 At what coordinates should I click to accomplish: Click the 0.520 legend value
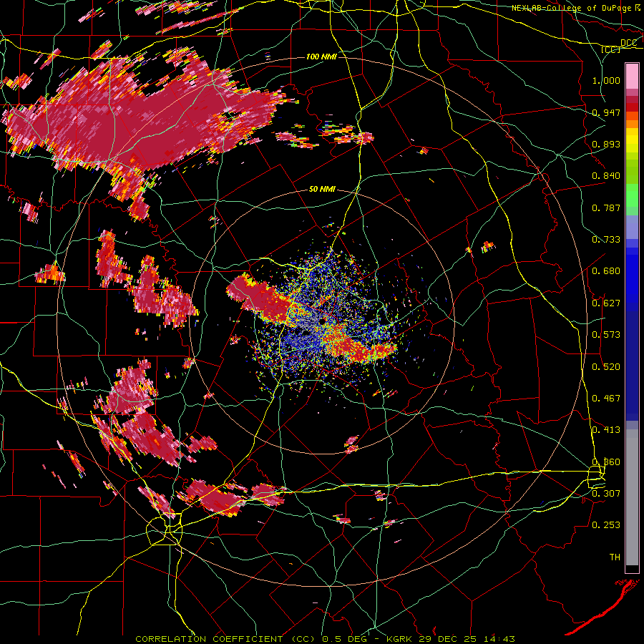pyautogui.click(x=606, y=367)
